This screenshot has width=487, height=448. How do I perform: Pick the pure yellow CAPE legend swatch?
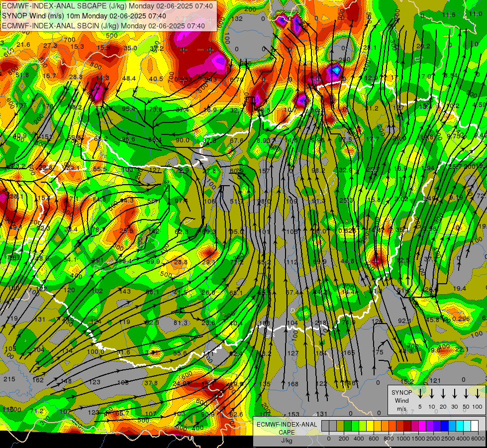pyautogui.click(x=370, y=426)
